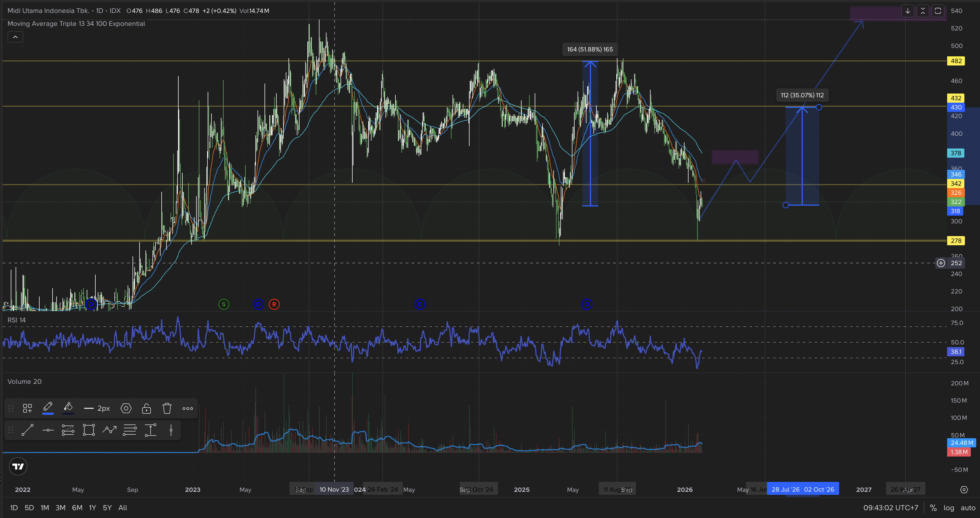Select the arrow path drawing tool
980x518 pixels.
pos(109,430)
